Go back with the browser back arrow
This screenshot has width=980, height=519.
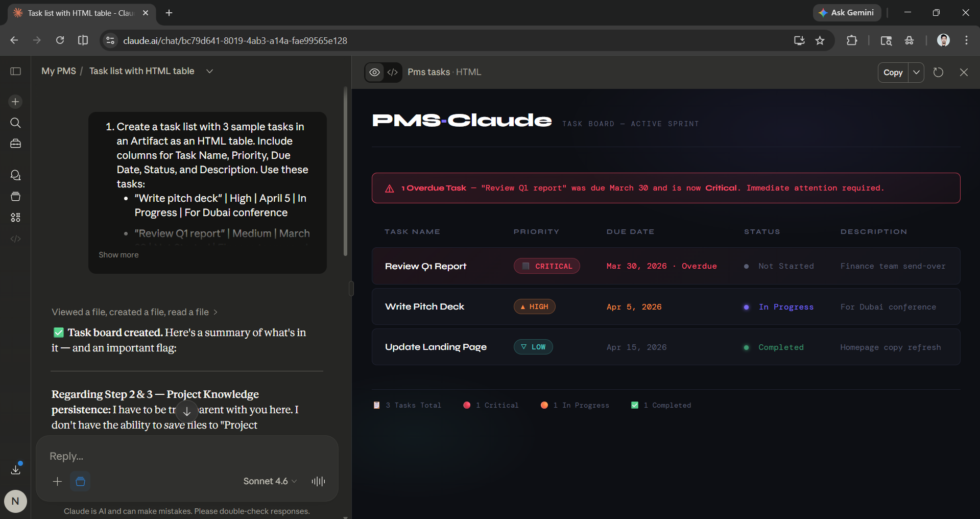coord(14,40)
